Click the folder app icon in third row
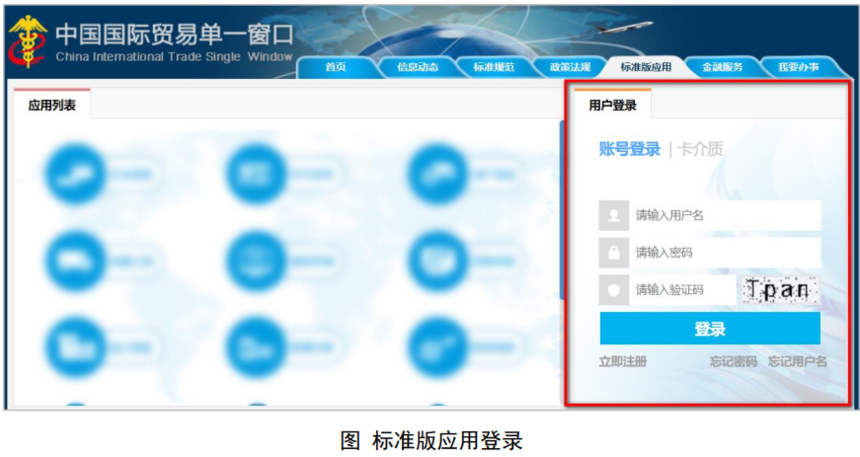Viewport: 860px width, 457px height. click(75, 346)
